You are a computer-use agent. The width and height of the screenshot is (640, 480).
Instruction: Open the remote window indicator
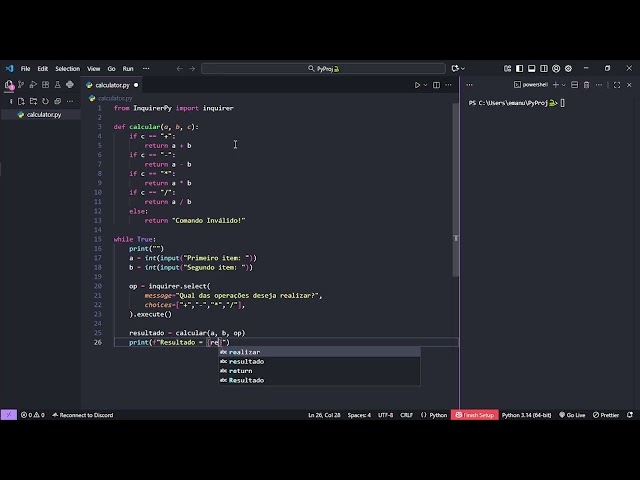(9, 415)
